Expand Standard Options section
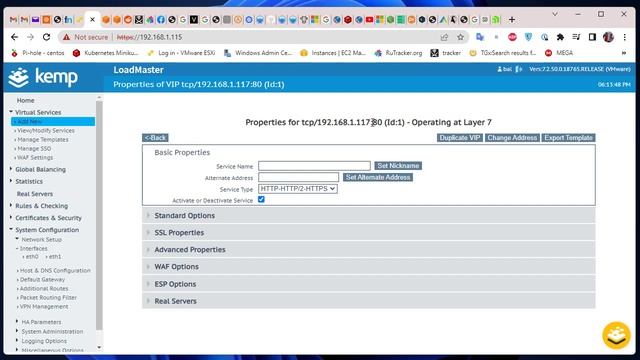This screenshot has width=640, height=360. tap(369, 216)
